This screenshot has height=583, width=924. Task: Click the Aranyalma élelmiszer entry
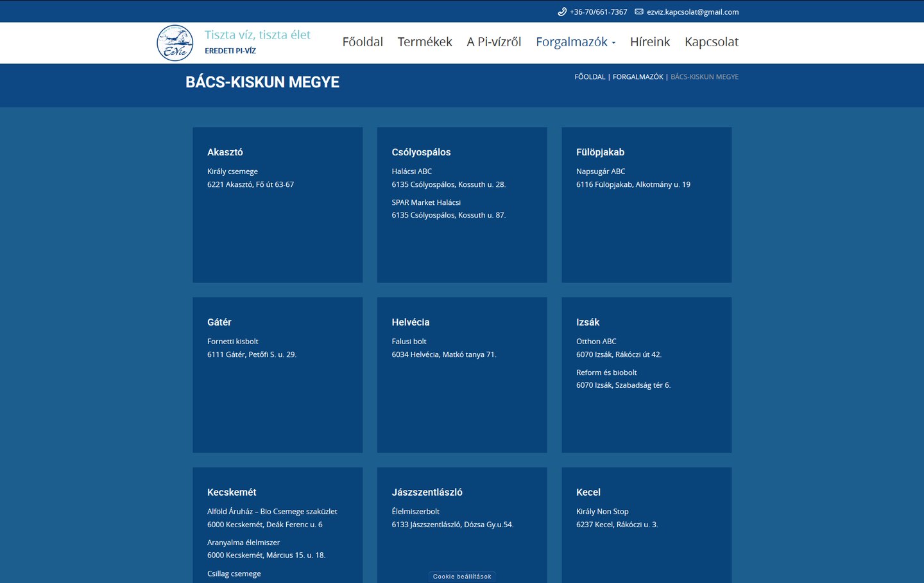pos(243,543)
